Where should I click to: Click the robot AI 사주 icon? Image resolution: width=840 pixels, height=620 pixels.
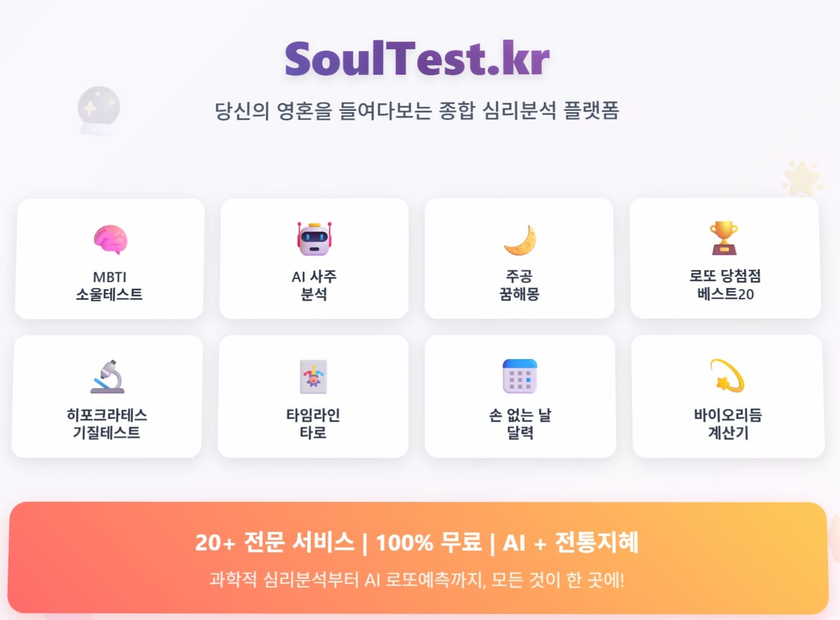pyautogui.click(x=314, y=239)
